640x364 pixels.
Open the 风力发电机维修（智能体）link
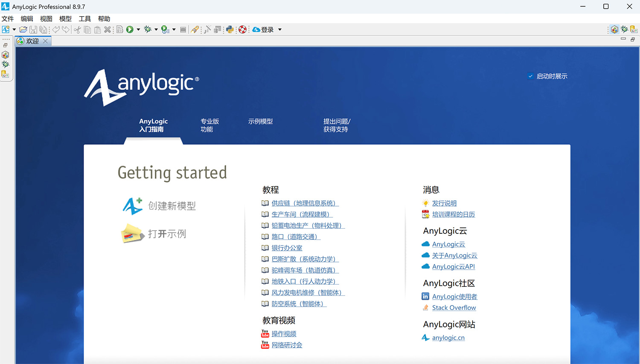[x=308, y=292]
